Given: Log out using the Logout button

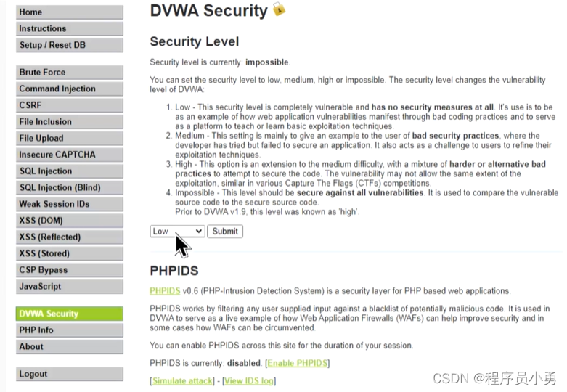Looking at the screenshot, I should (69, 374).
